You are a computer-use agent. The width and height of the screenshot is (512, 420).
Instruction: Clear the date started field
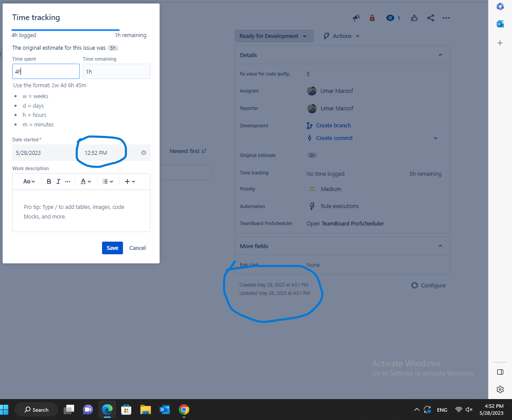click(143, 153)
